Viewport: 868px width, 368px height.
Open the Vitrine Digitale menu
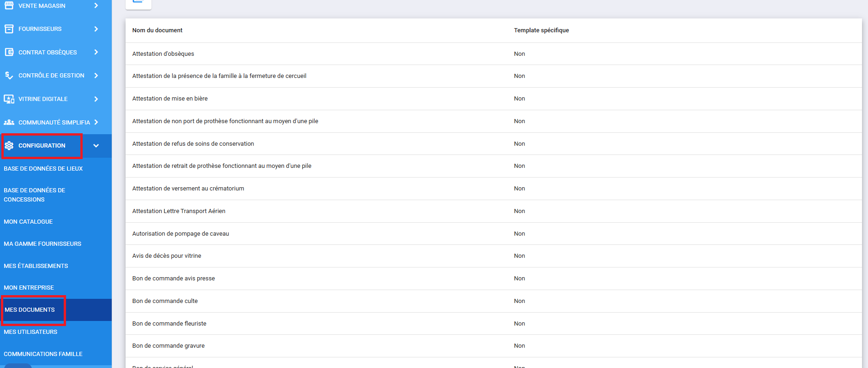tap(43, 99)
